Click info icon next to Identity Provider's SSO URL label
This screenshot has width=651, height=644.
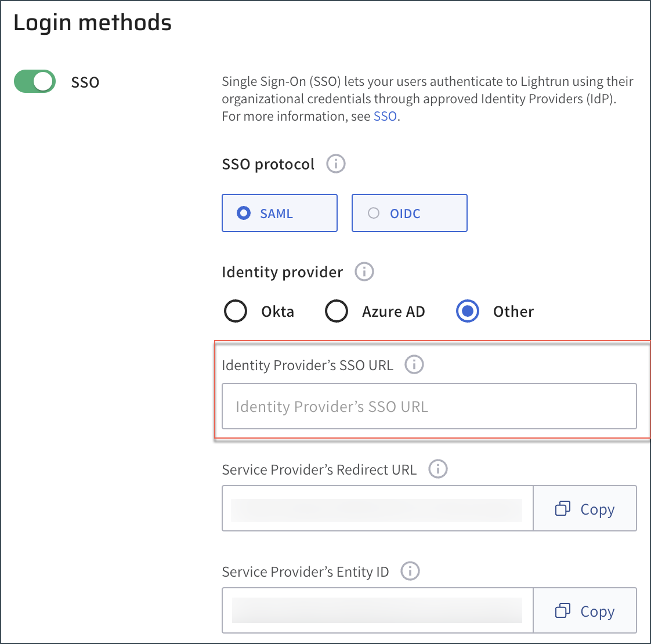coord(414,365)
